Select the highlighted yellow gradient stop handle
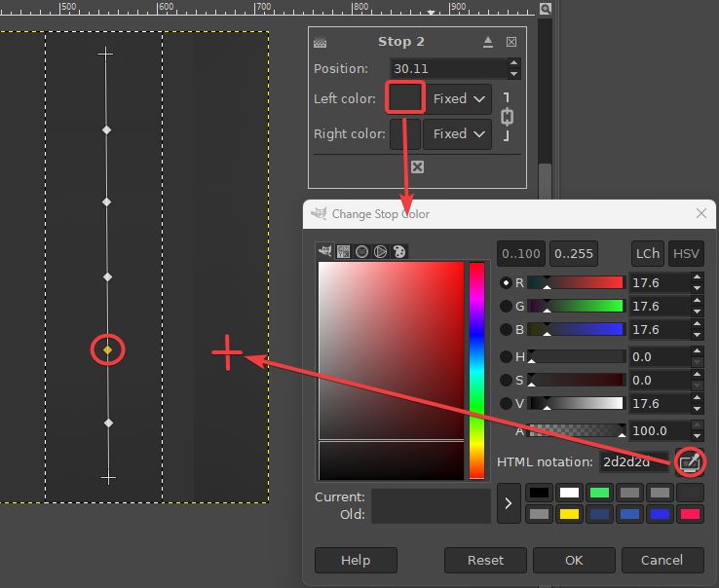 pyautogui.click(x=107, y=350)
